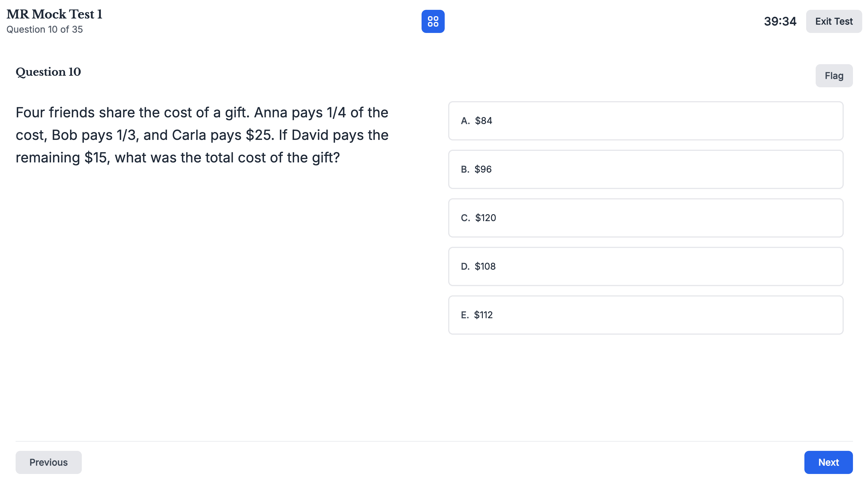Click the question text about four friends
The height and width of the screenshot is (489, 868).
pos(202,135)
